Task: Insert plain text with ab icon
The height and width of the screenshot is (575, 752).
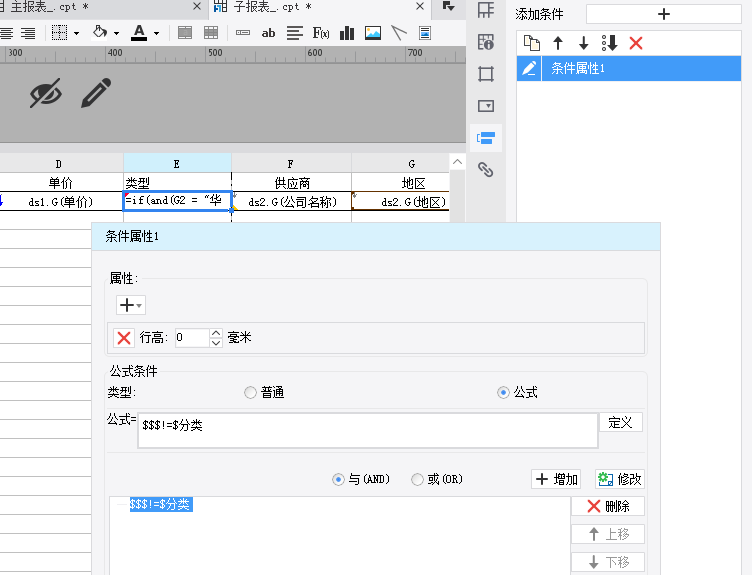Action: click(268, 33)
